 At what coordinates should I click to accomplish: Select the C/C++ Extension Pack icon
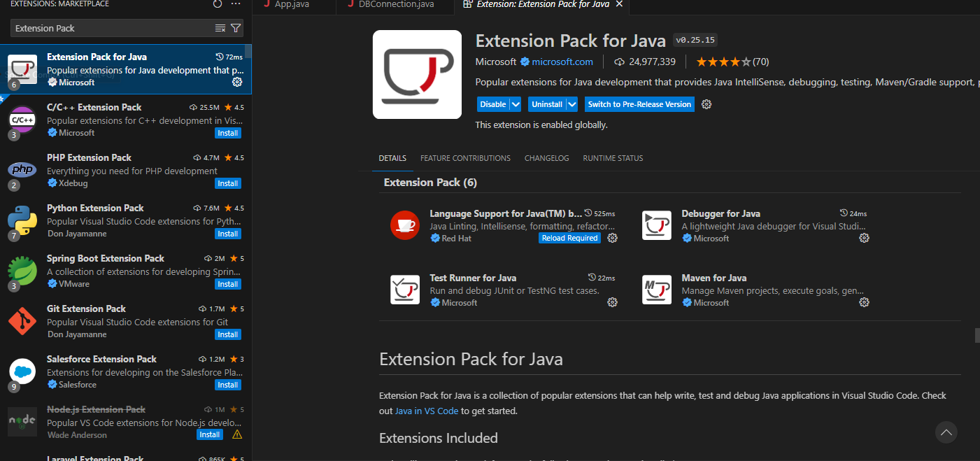22,120
